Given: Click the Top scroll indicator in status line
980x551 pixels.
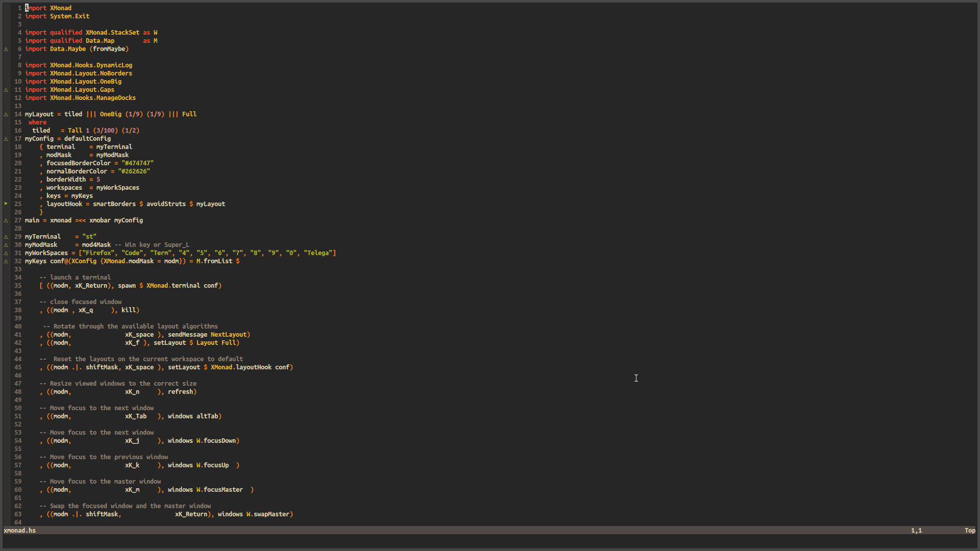Looking at the screenshot, I should coord(970,531).
